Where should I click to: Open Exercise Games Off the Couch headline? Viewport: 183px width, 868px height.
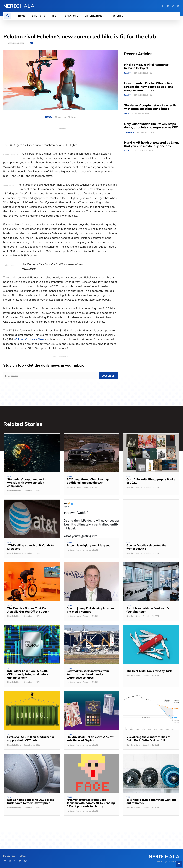pos(28,610)
